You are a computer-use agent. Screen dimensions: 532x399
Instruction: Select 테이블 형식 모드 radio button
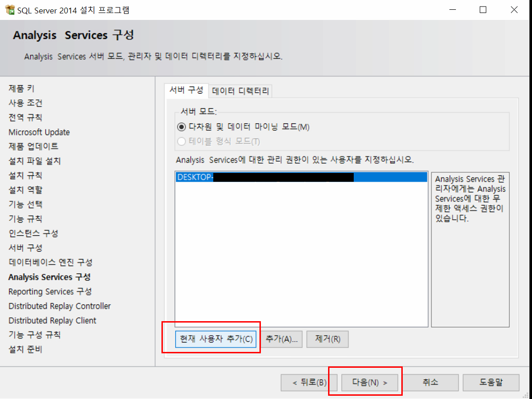(x=182, y=141)
